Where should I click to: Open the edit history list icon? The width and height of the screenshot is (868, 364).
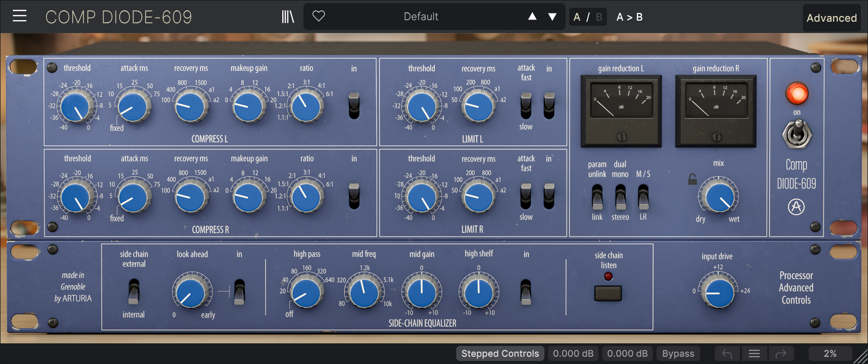754,354
